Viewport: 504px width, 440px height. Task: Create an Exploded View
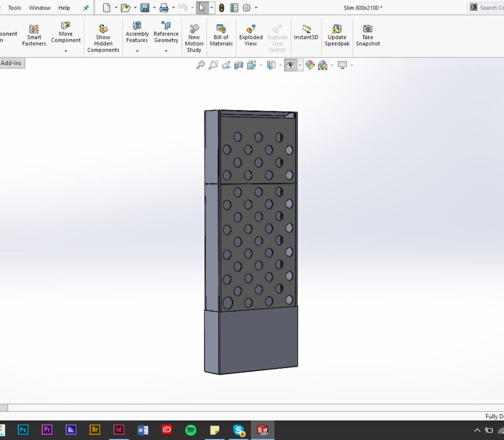pos(250,35)
